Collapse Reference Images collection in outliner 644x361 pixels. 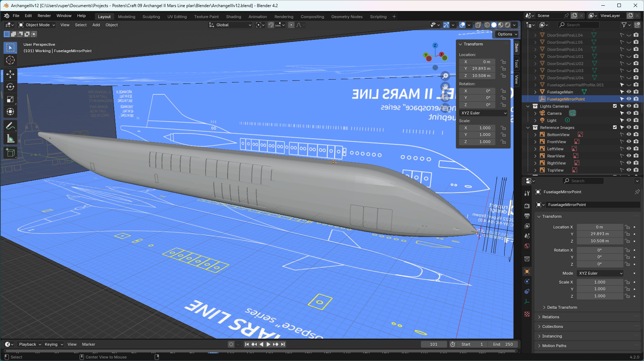[x=528, y=128]
